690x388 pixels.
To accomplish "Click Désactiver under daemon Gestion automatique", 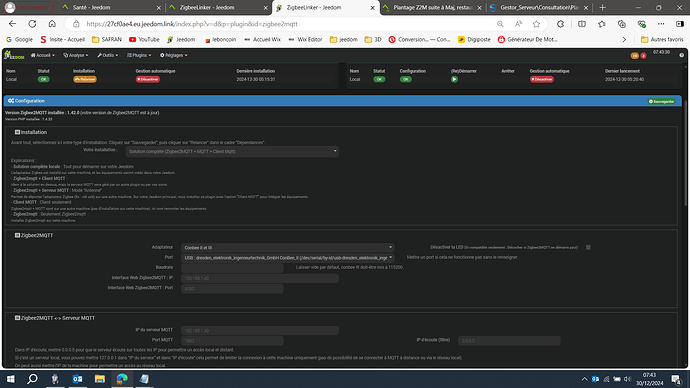I will pos(541,79).
